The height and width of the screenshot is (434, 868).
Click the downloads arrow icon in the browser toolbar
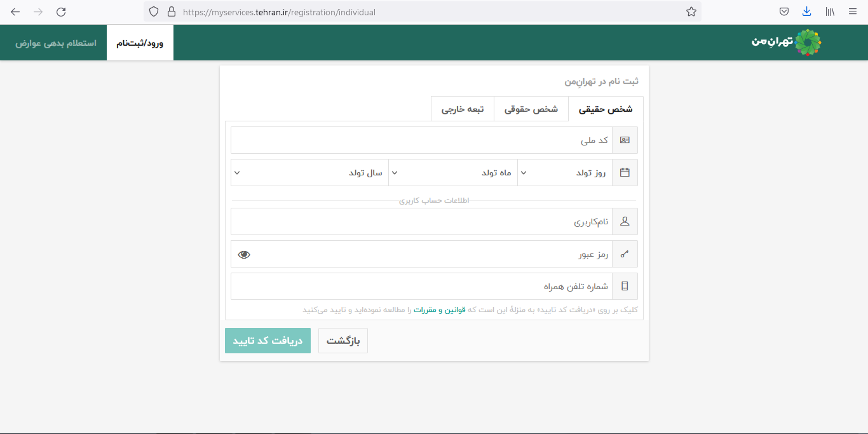coord(807,11)
